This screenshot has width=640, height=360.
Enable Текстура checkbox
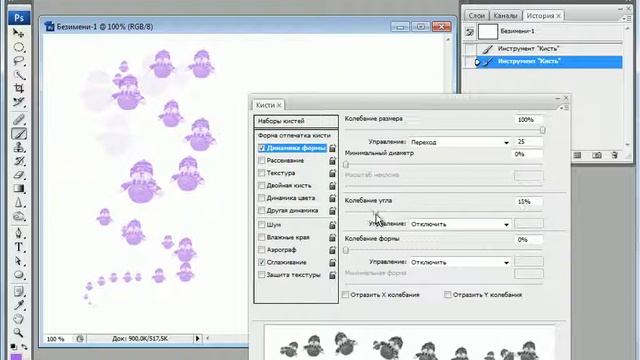pos(262,173)
